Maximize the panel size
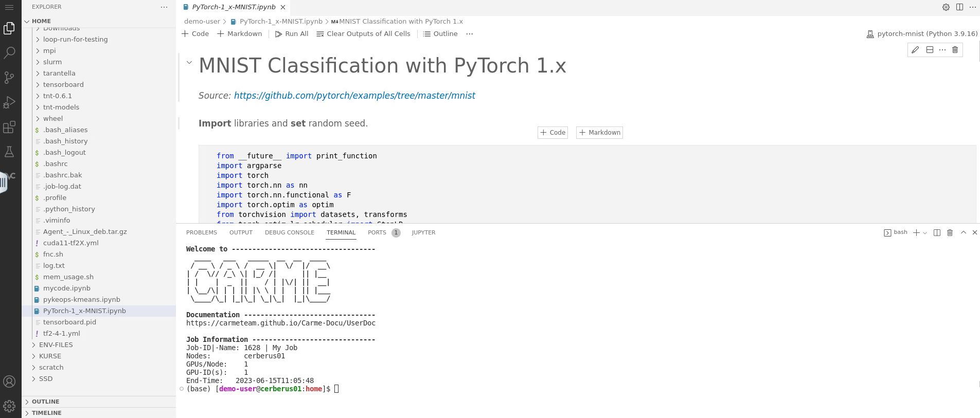Image resolution: width=980 pixels, height=418 pixels. click(x=964, y=233)
